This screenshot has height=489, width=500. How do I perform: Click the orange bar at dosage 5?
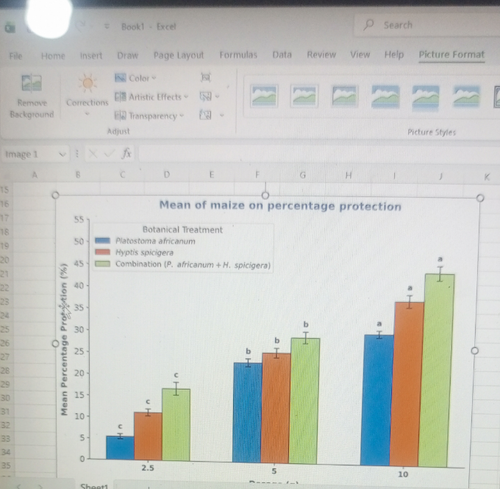pyautogui.click(x=276, y=408)
